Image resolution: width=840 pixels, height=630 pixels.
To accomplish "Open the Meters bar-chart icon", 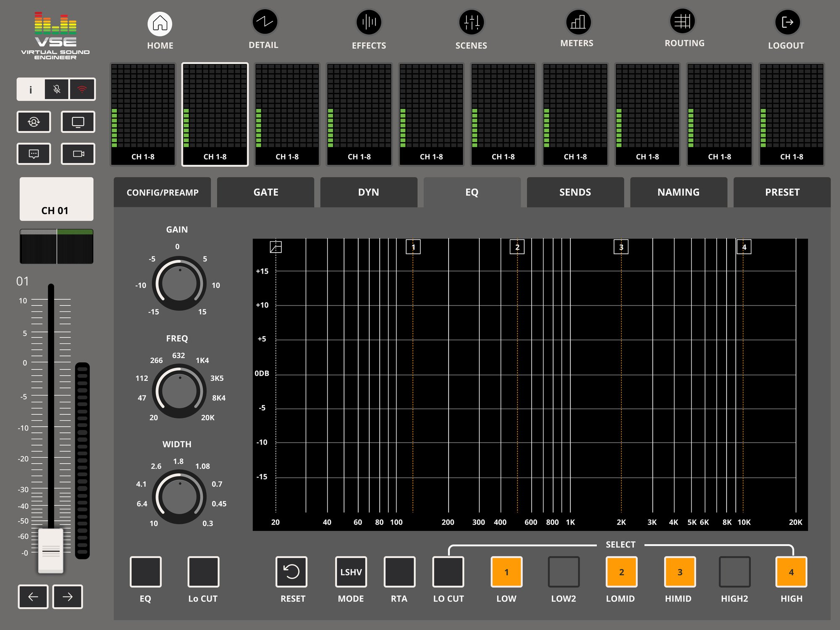I will pyautogui.click(x=578, y=22).
